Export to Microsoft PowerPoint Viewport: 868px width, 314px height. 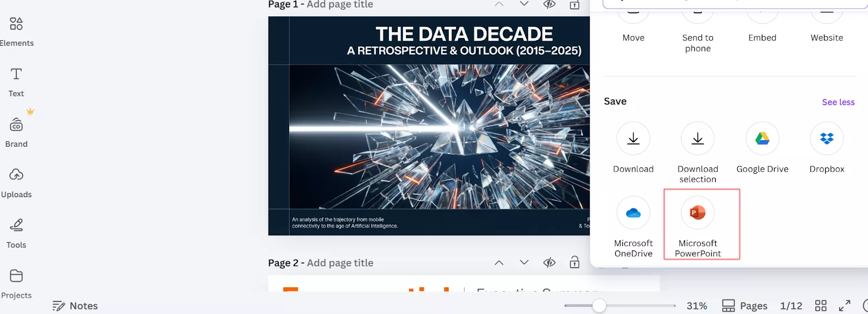[698, 227]
